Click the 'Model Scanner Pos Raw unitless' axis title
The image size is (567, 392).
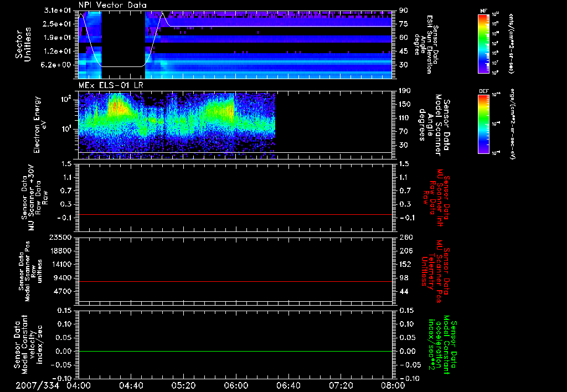coord(30,271)
